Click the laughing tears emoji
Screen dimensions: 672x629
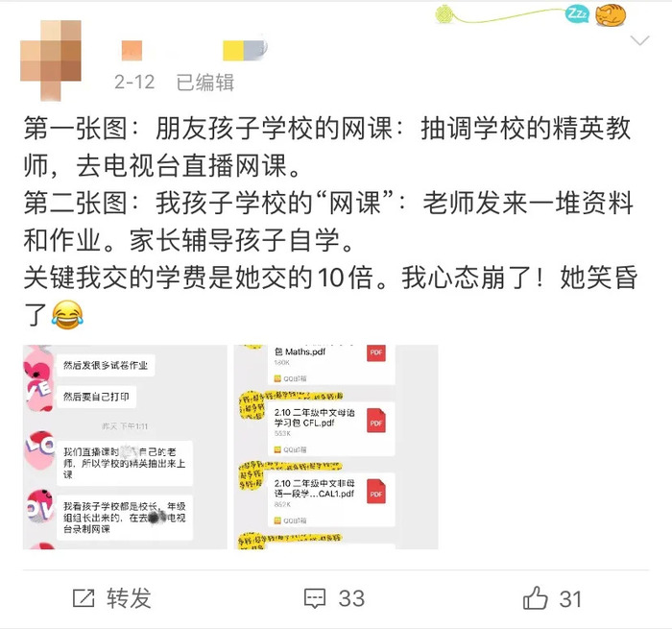pyautogui.click(x=67, y=315)
